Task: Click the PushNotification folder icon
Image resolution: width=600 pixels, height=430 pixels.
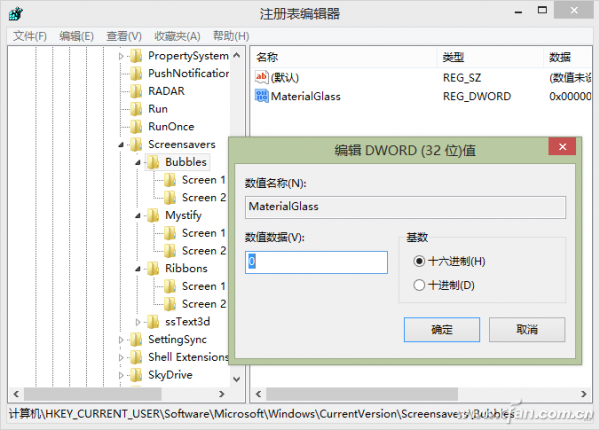Action: [136, 73]
